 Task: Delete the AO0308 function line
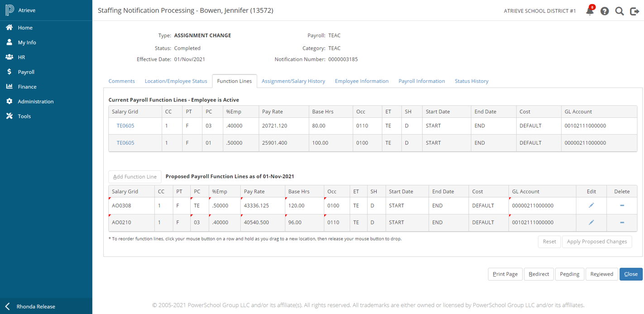click(x=622, y=206)
